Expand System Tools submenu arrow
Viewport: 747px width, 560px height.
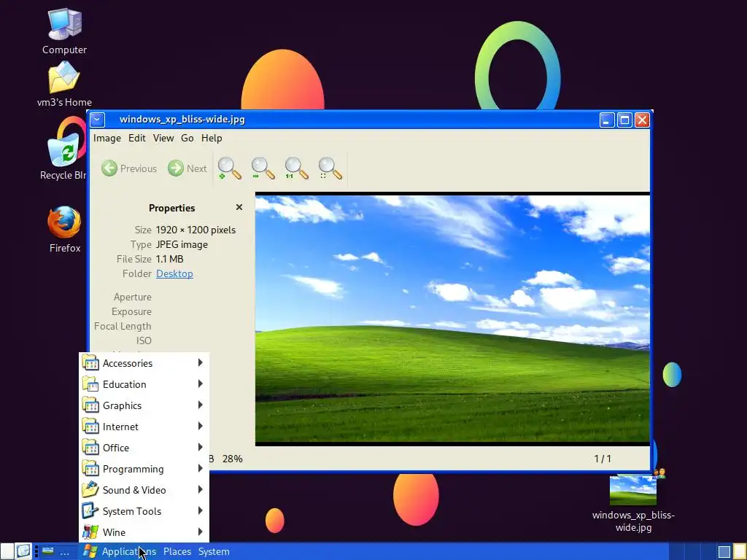tap(200, 511)
